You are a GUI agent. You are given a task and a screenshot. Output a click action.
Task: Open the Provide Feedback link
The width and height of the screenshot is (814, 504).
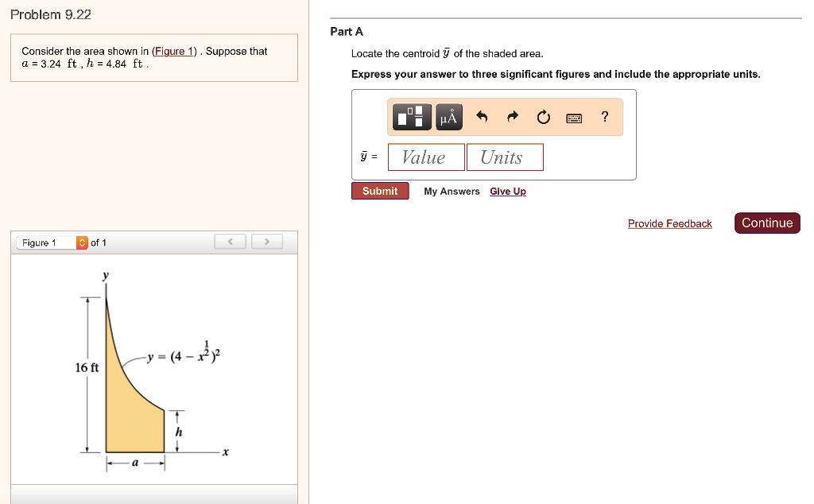pos(669,223)
